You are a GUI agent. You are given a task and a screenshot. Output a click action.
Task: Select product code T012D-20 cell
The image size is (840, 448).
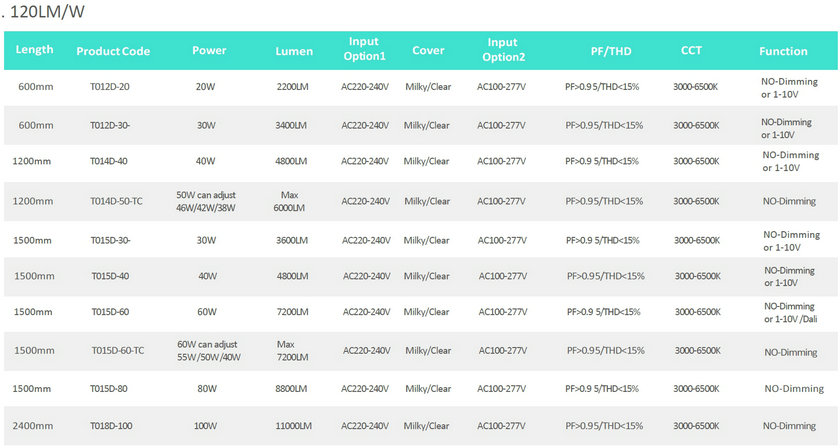[x=110, y=87]
